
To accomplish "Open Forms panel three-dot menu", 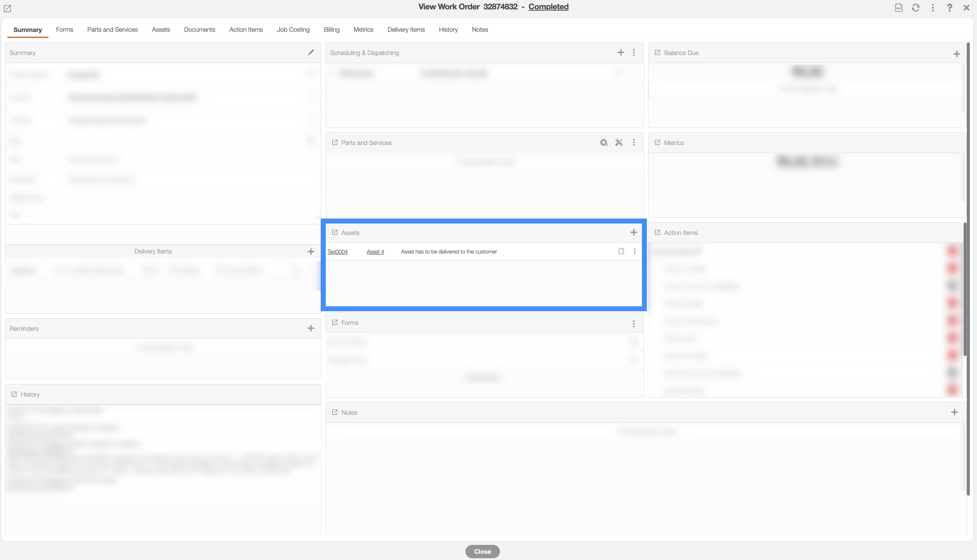I will [x=633, y=323].
